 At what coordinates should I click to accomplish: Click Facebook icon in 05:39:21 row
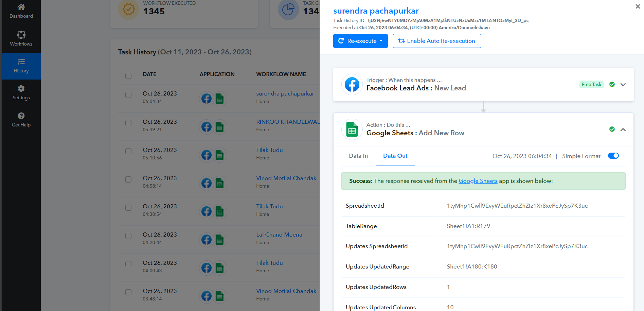(x=207, y=127)
